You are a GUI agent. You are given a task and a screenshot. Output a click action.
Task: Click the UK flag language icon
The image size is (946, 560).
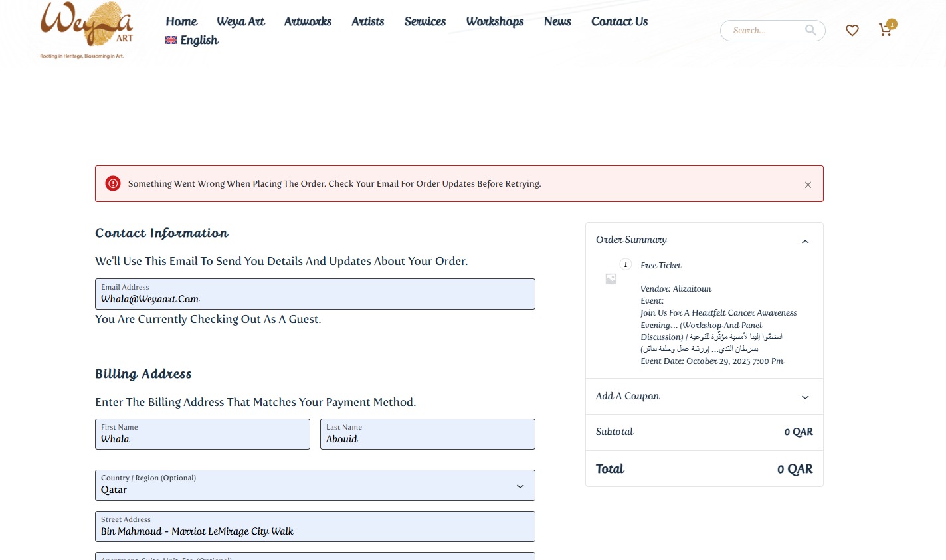pyautogui.click(x=171, y=40)
